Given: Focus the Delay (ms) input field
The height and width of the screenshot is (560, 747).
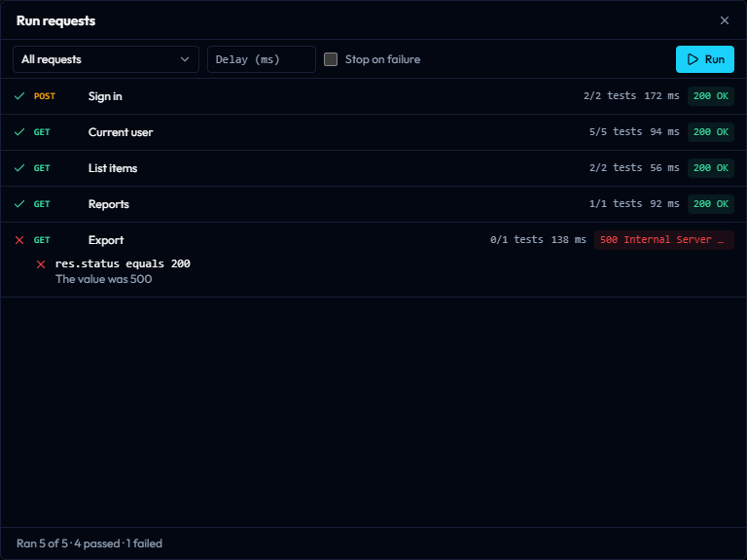Looking at the screenshot, I should pyautogui.click(x=261, y=59).
